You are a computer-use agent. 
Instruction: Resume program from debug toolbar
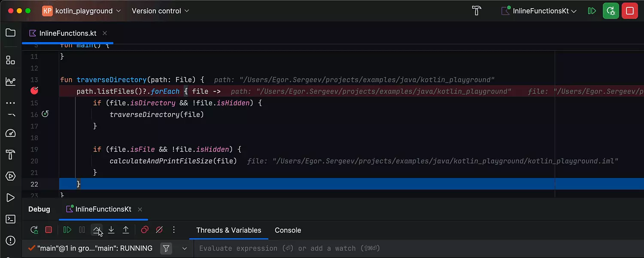tap(67, 230)
